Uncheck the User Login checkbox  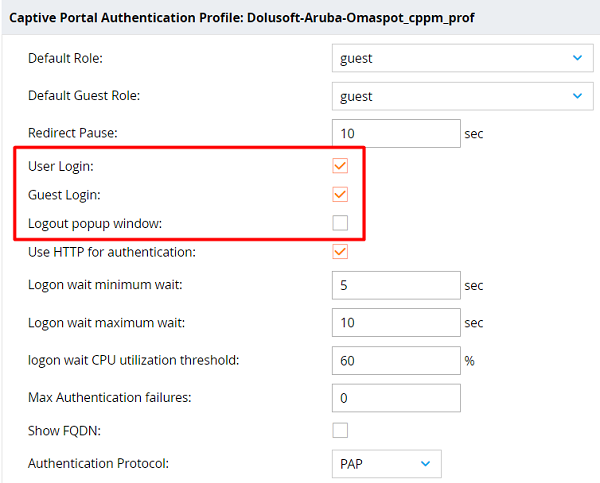click(341, 165)
